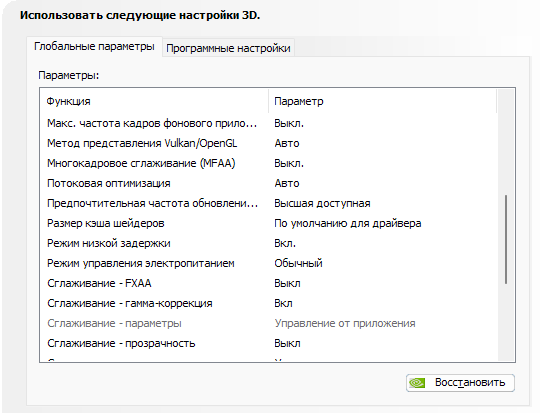Image resolution: width=540 pixels, height=413 pixels.
Task: Switch to the Программные настройки tab
Action: tap(228, 48)
